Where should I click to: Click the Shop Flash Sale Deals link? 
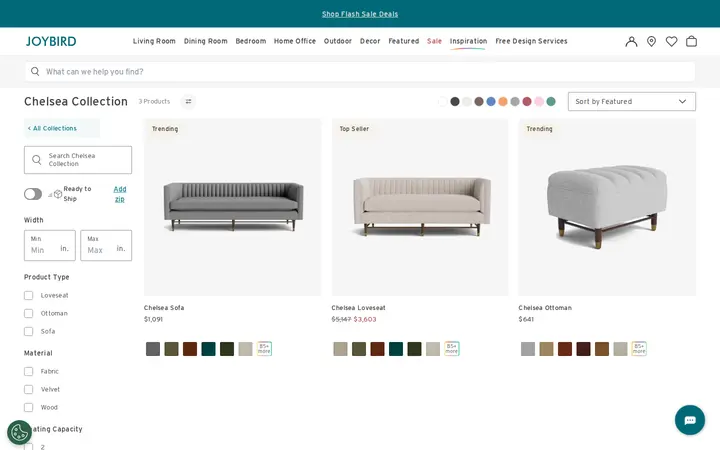pyautogui.click(x=360, y=14)
